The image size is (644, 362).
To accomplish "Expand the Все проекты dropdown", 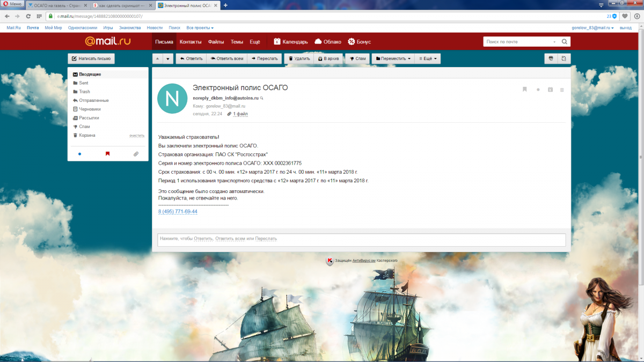I will 200,27.
